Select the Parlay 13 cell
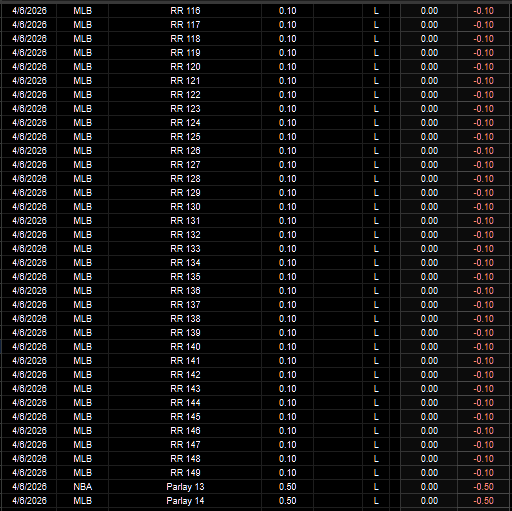512x511 pixels. click(x=185, y=487)
